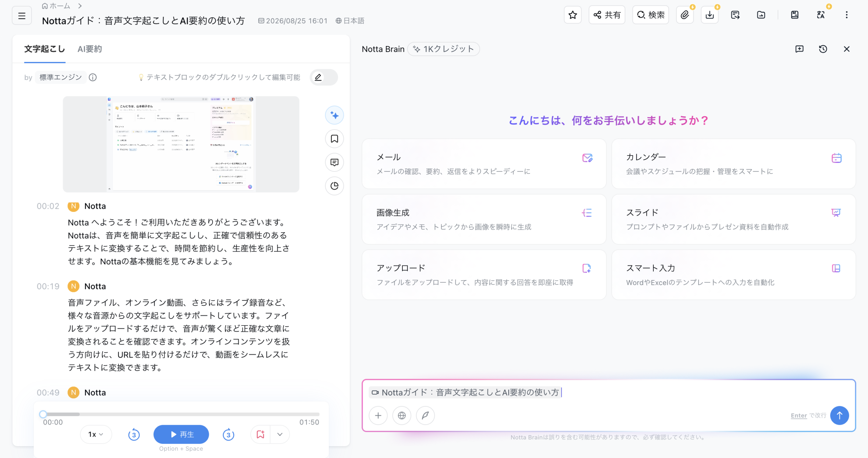This screenshot has height=458, width=868.
Task: Toggle the globe web search button
Action: pyautogui.click(x=402, y=415)
